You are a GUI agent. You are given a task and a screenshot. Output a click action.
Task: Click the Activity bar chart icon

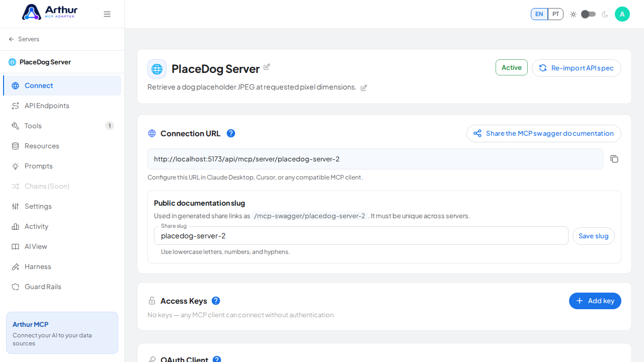pos(16,226)
